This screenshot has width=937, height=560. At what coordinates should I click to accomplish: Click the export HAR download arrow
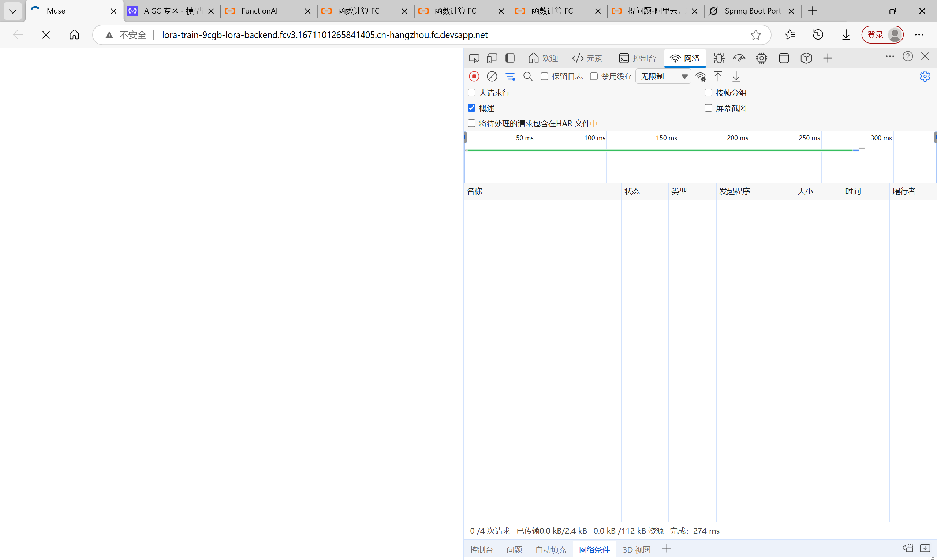click(736, 76)
